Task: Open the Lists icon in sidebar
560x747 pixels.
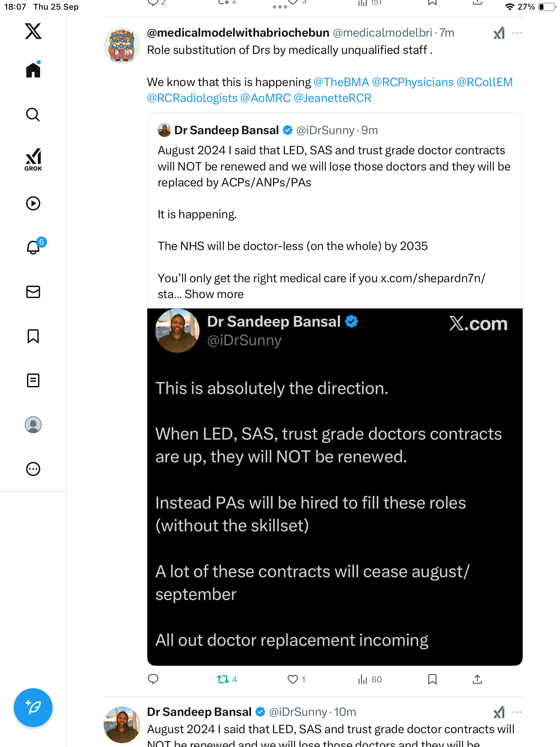Action: (33, 380)
